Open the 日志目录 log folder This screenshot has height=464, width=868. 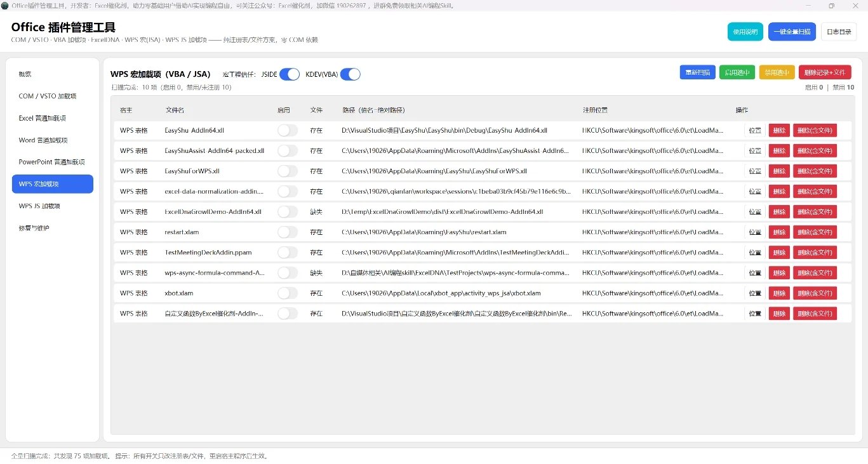[839, 32]
